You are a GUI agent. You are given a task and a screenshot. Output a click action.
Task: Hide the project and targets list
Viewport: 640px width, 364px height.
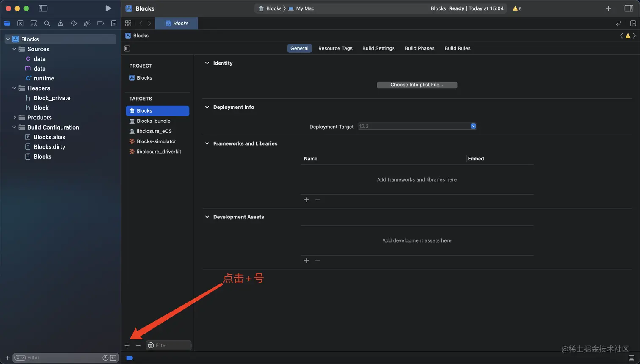coord(127,48)
